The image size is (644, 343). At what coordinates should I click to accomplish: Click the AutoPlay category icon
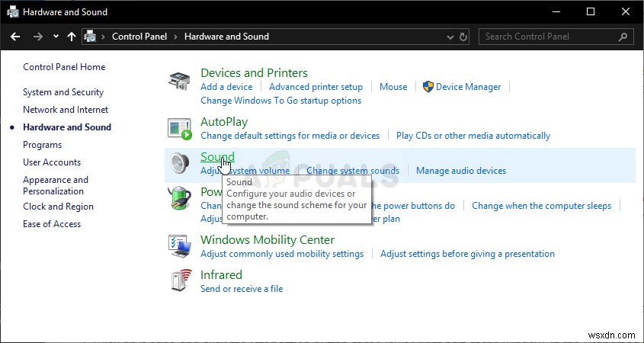pos(179,128)
